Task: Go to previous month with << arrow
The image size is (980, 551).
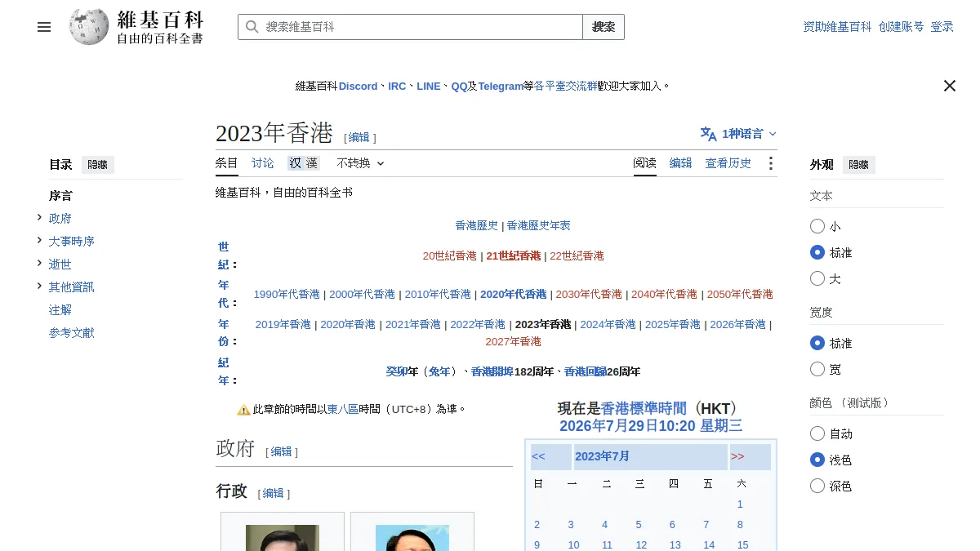Action: pyautogui.click(x=538, y=456)
